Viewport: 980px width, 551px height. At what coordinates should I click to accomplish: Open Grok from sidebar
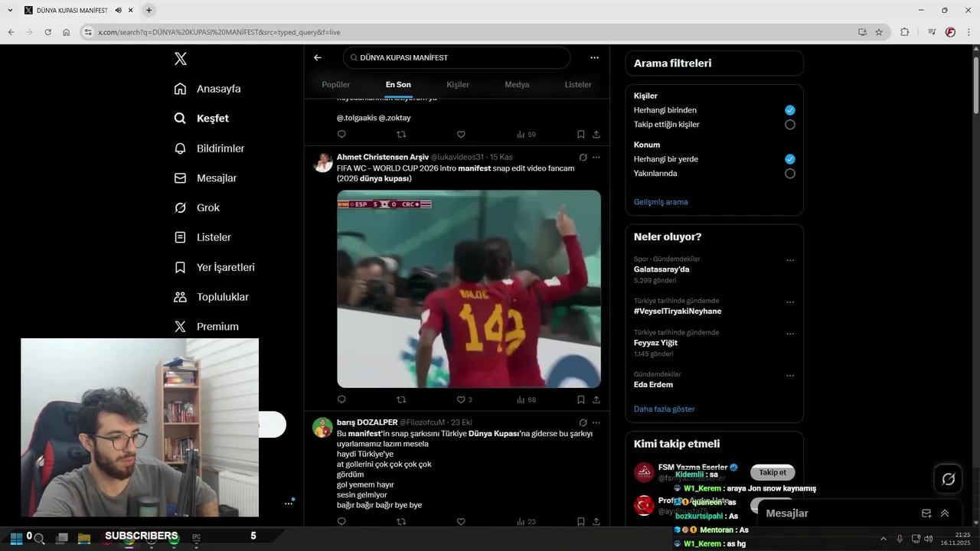197,208
